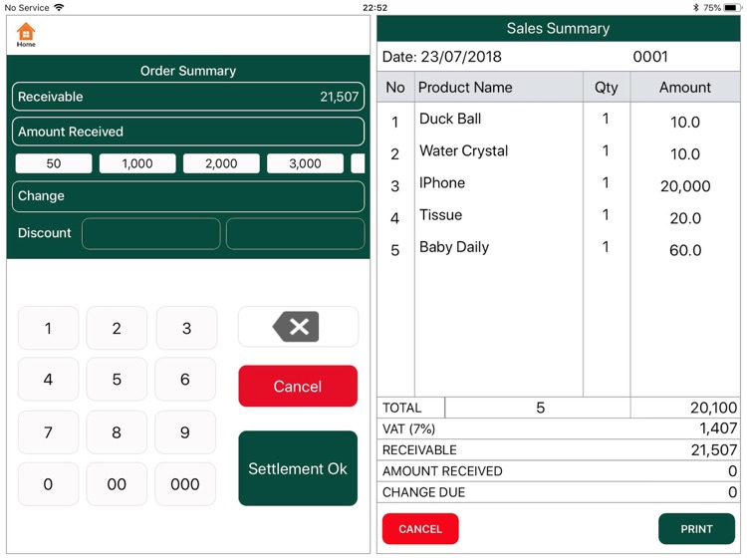Check Wi-Fi status icon in status bar

pyautogui.click(x=59, y=7)
